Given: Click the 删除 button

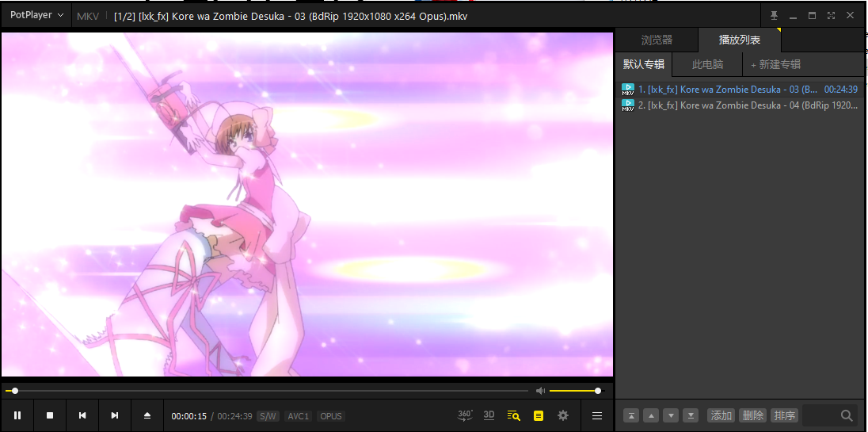Looking at the screenshot, I should (753, 415).
